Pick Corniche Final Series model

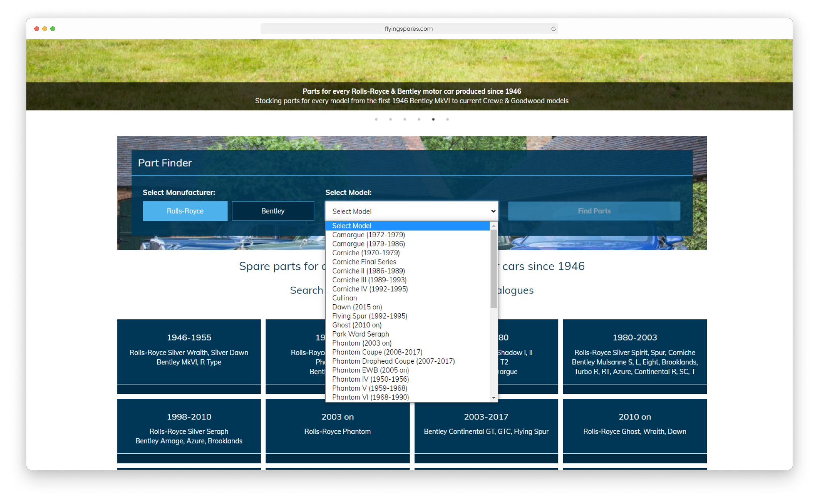[408, 262]
